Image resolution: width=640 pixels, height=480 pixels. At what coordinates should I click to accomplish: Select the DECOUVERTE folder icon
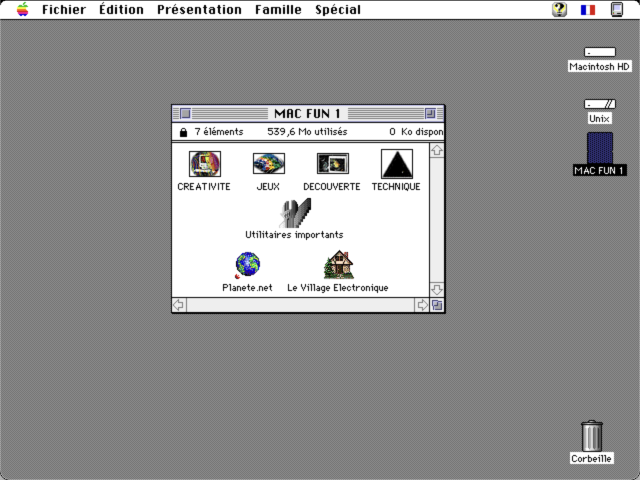333,164
